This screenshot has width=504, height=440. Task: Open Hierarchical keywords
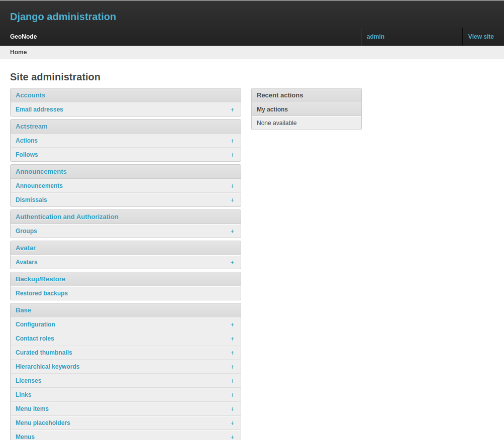pyautogui.click(x=47, y=367)
